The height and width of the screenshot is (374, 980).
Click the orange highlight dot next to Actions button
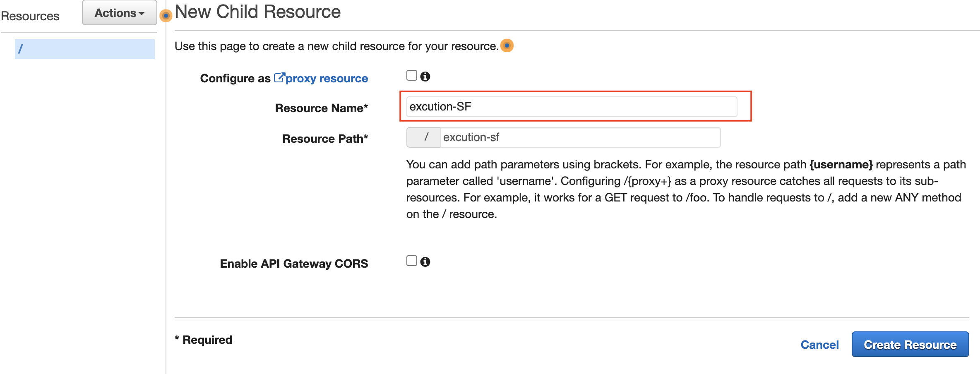pyautogui.click(x=165, y=16)
